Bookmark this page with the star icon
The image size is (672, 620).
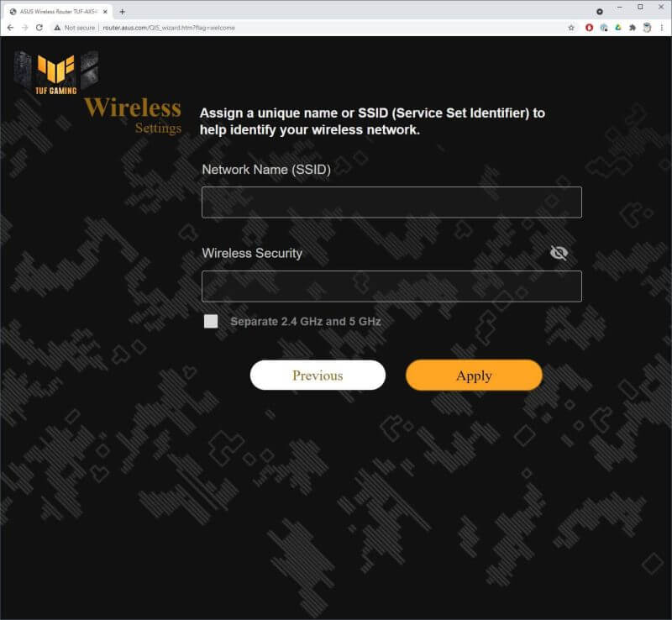pos(571,28)
